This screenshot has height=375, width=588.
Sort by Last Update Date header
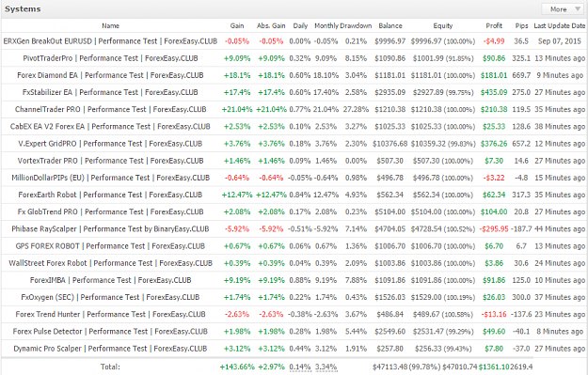click(x=559, y=26)
